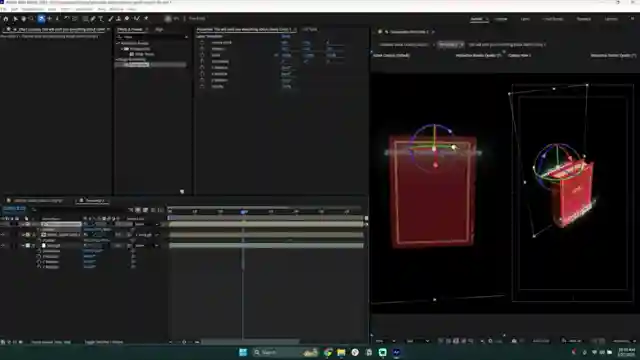The image size is (640, 360).
Task: Switch to the Libraries workspace tab
Action: pyautogui.click(x=611, y=19)
